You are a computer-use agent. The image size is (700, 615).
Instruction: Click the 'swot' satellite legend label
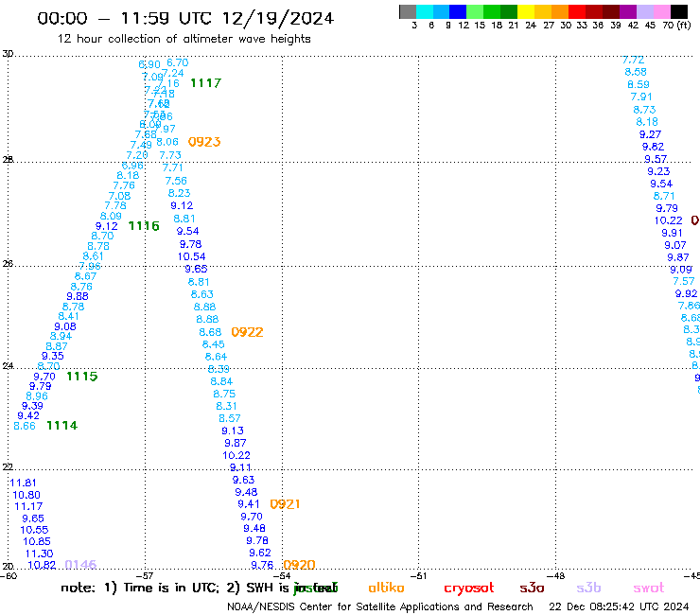649,589
